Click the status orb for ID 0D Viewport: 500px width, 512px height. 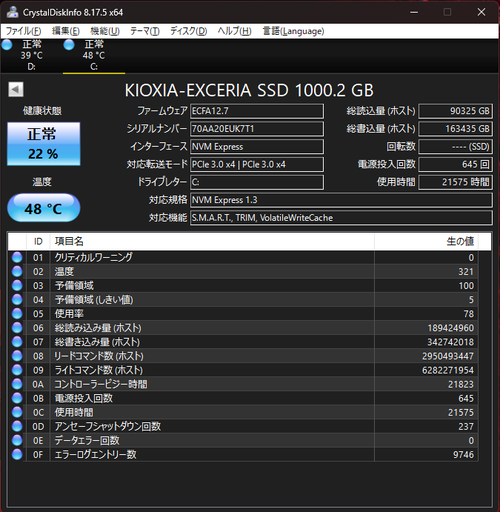(x=17, y=426)
